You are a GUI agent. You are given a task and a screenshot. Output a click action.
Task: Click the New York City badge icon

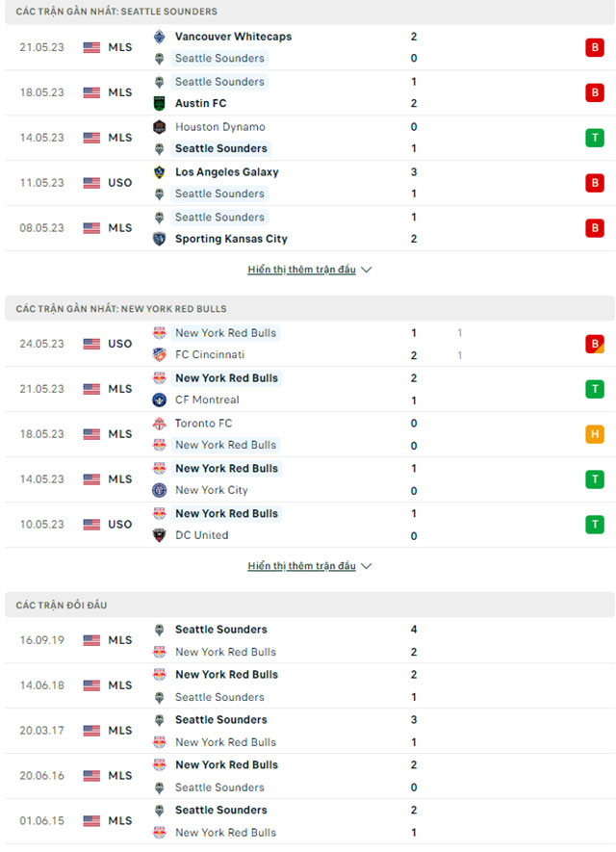point(159,490)
